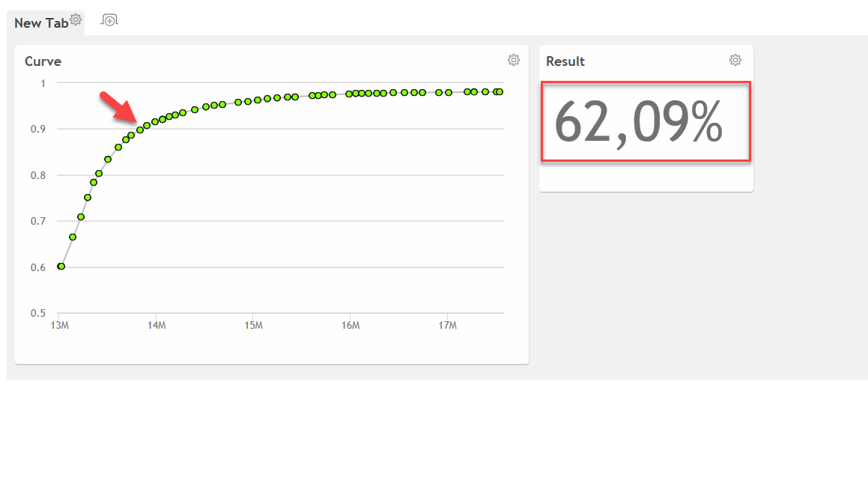This screenshot has width=868, height=477.
Task: Select the New Tab tab
Action: pyautogui.click(x=41, y=23)
